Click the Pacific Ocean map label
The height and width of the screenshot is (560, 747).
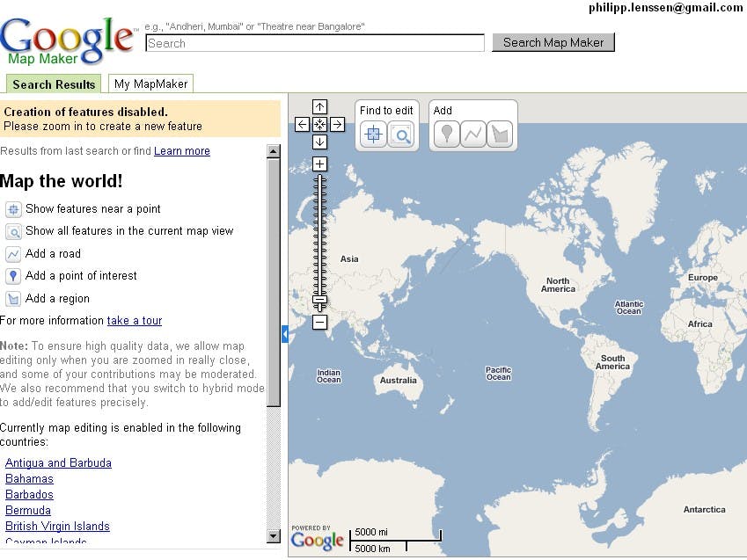[x=498, y=374]
